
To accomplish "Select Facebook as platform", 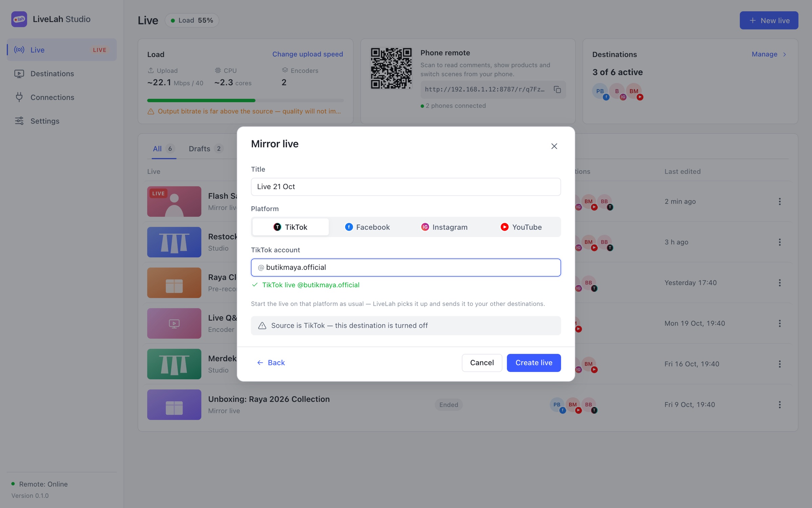I will (367, 227).
